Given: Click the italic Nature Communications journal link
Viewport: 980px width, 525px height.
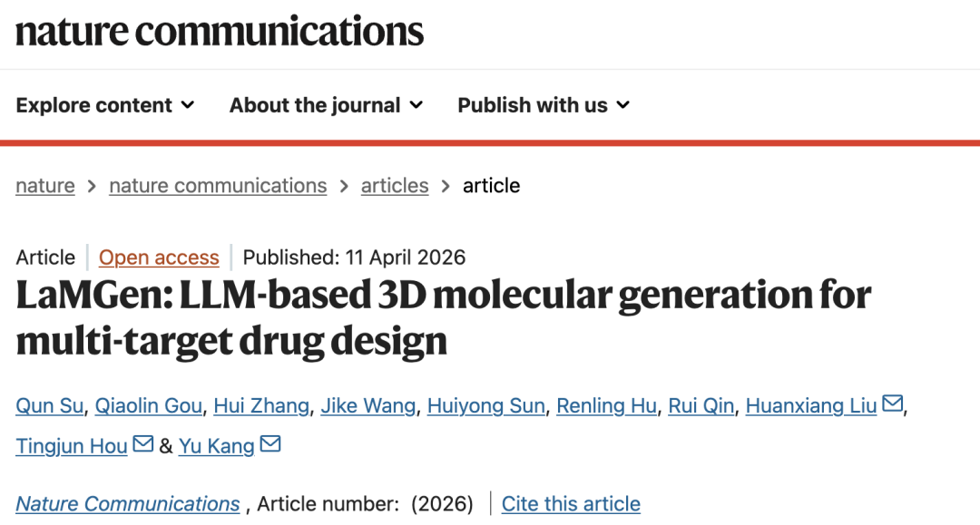Looking at the screenshot, I should 128,504.
